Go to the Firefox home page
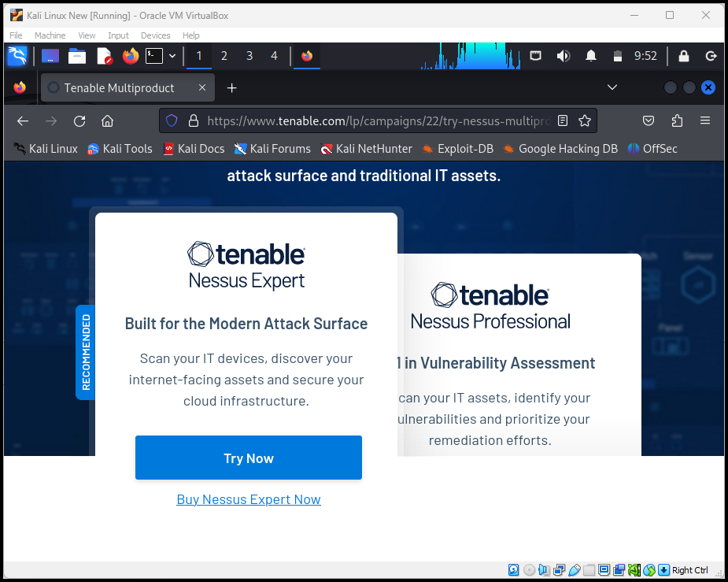Screen dimensions: 728x582 click(107, 121)
